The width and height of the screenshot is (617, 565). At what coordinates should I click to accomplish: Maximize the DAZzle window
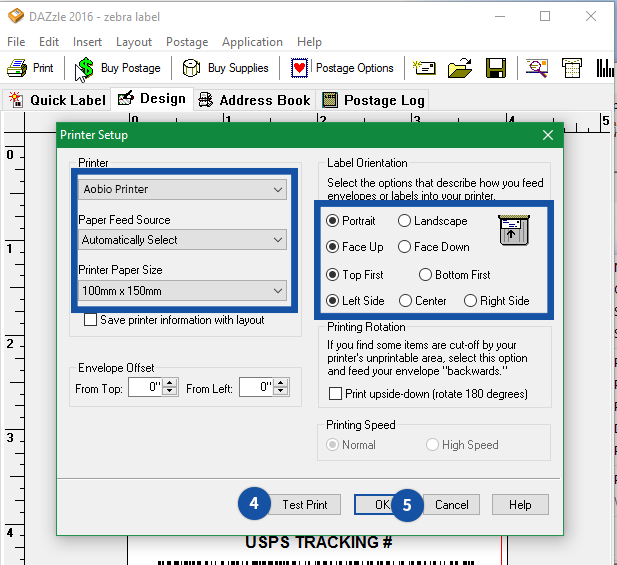click(545, 16)
